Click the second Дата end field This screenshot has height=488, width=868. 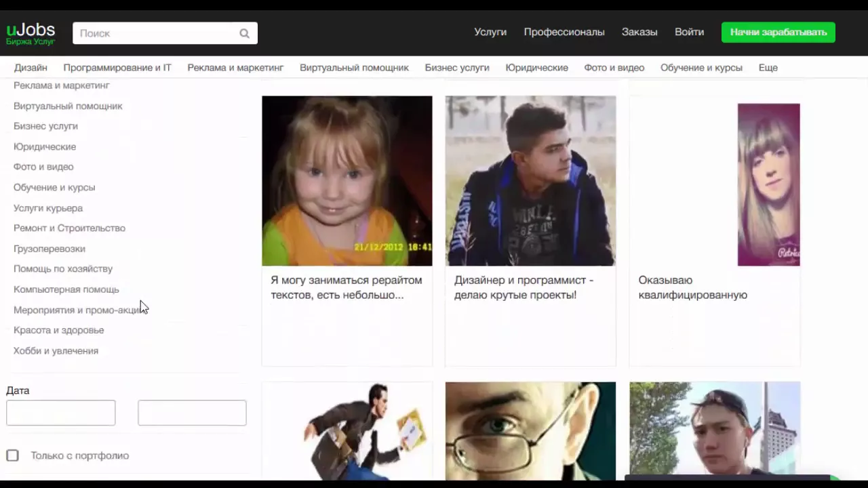tap(192, 413)
